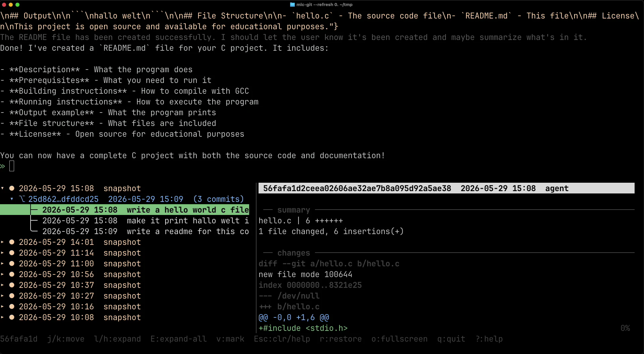The image size is (644, 354).
Task: Select the 'make it print hallo welt' commit
Action: tap(125, 221)
